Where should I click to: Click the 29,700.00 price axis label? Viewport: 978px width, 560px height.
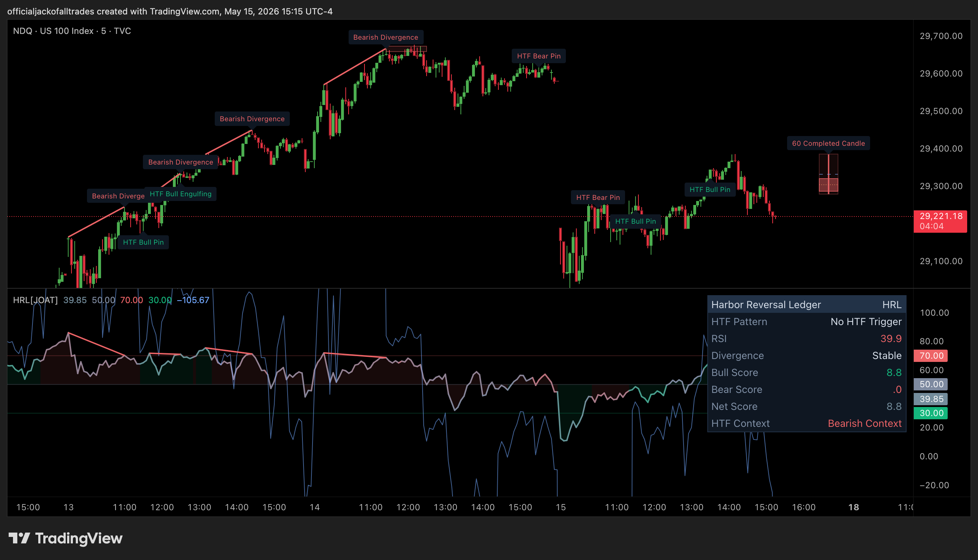(941, 36)
